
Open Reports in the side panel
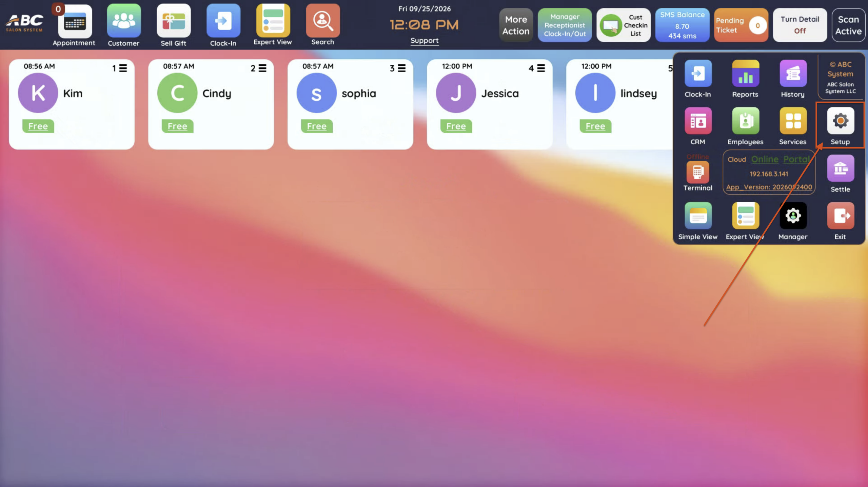[745, 73]
